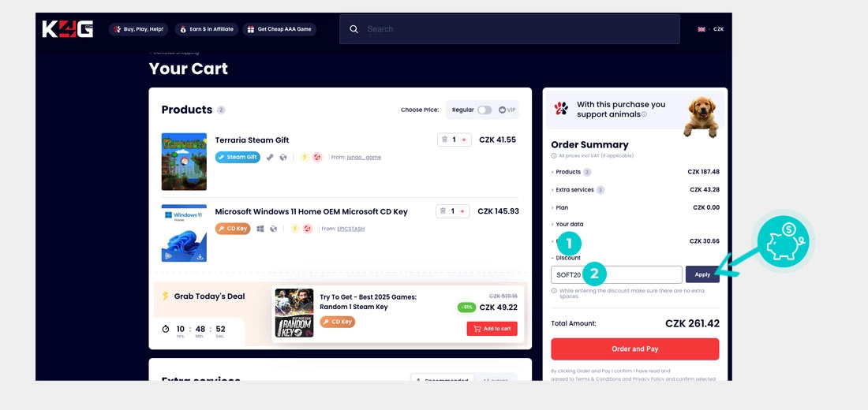Image resolution: width=868 pixels, height=410 pixels.
Task: Click the -91% discount badge
Action: coord(466,307)
